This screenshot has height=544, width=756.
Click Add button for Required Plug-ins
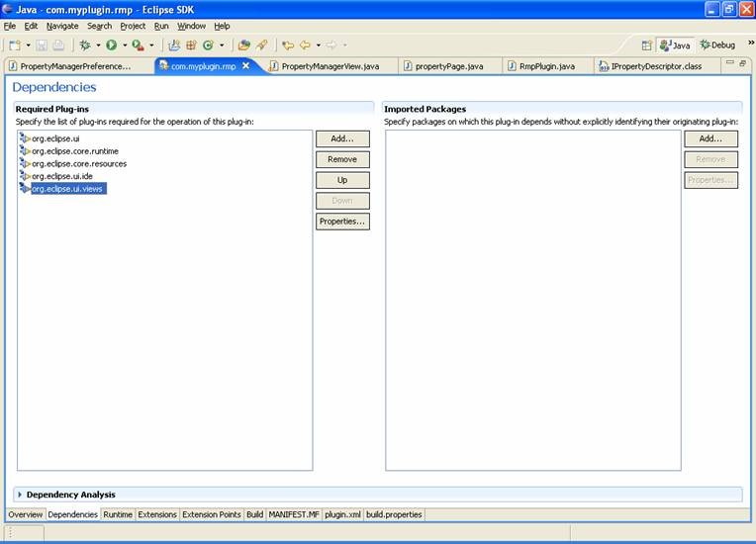(x=342, y=138)
